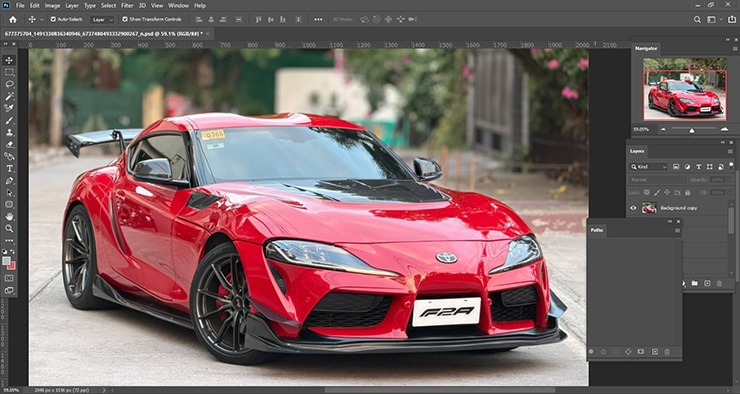The image size is (740, 394).
Task: Open the search magnifier at top right
Action: pos(697,19)
